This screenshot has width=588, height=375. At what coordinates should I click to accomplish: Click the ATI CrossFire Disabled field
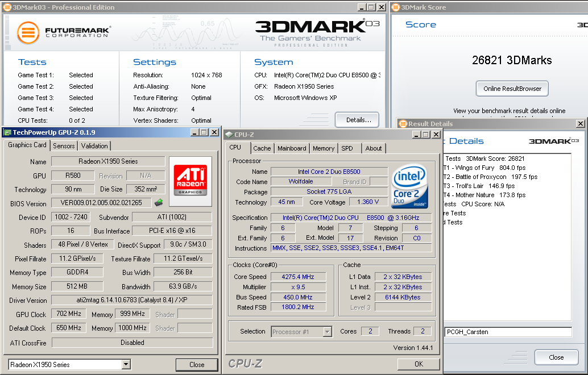132,343
